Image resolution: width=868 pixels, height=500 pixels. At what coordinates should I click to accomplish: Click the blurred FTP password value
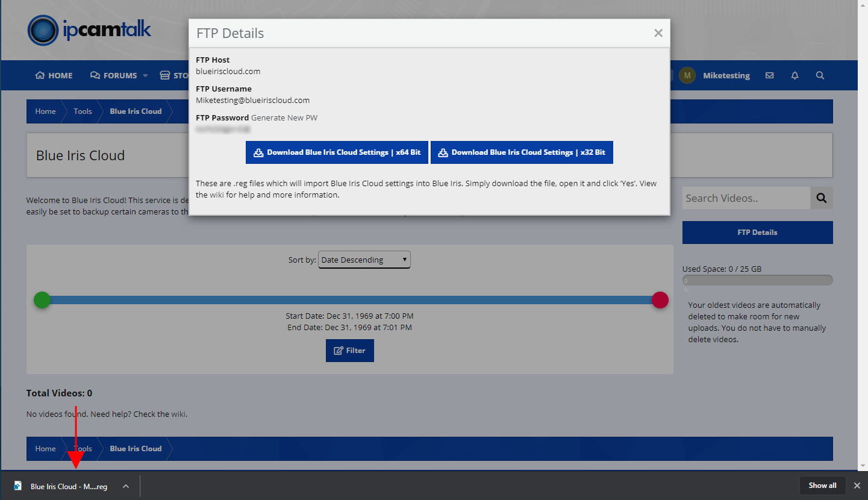pos(223,129)
